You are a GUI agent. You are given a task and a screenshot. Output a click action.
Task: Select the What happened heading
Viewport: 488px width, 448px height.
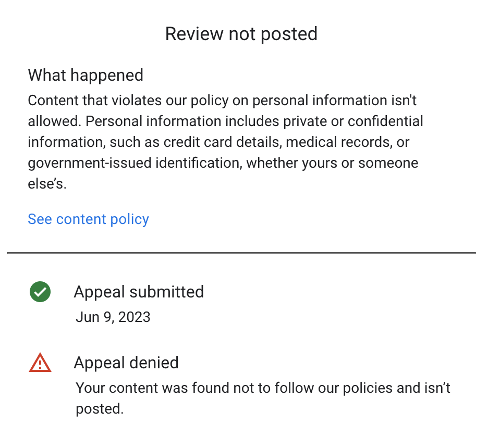(86, 76)
